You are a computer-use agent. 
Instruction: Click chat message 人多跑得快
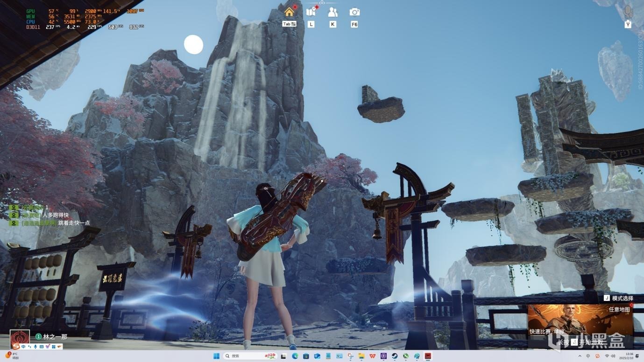pyautogui.click(x=56, y=215)
